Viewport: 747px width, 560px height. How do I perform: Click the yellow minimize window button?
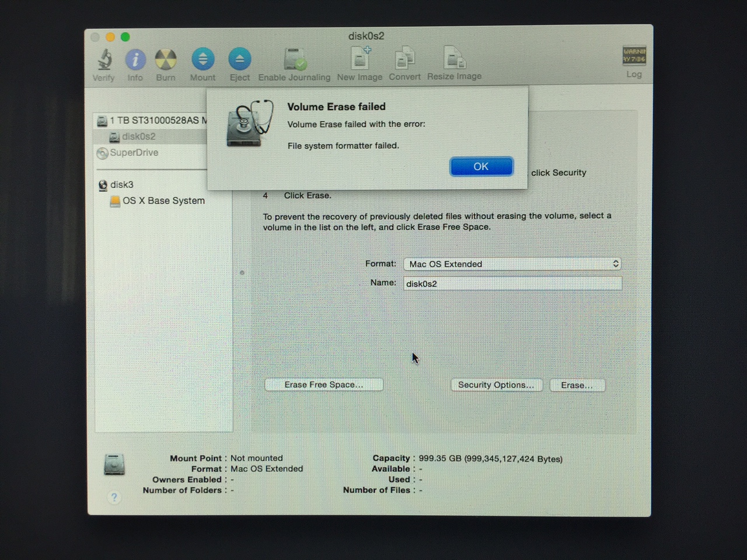click(x=110, y=37)
